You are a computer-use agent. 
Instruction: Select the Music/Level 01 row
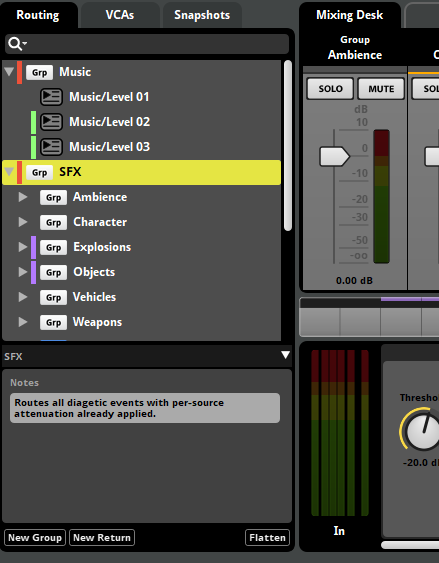click(x=141, y=97)
